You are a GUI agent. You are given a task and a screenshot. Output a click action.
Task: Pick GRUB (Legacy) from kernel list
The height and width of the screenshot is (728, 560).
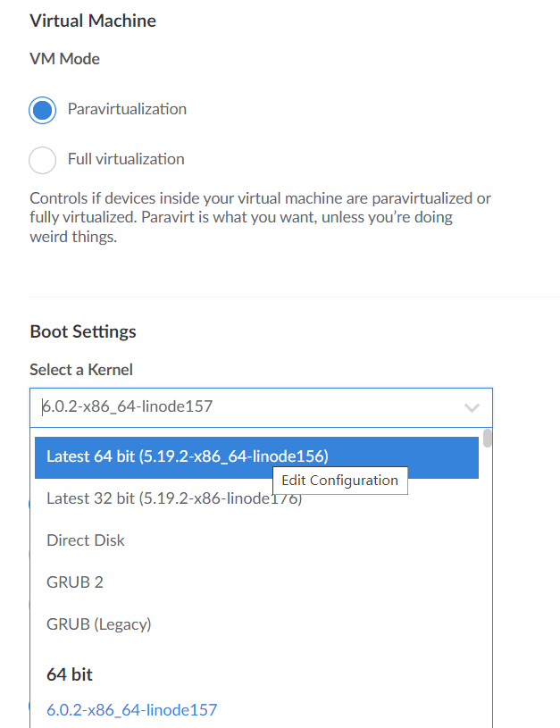click(x=256, y=624)
